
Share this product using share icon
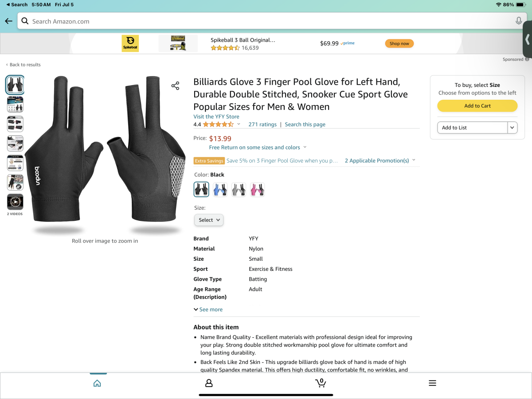[175, 86]
